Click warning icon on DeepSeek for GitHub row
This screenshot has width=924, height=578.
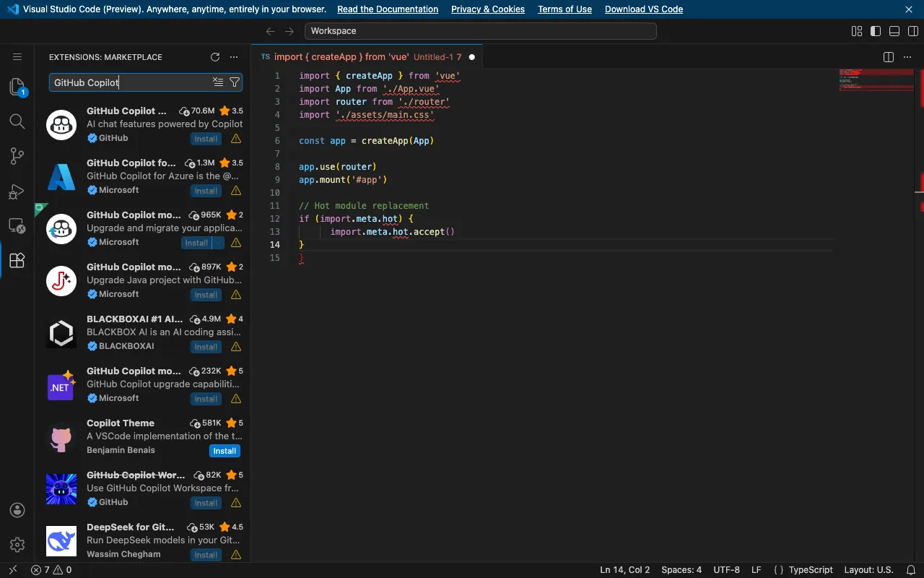click(x=236, y=555)
